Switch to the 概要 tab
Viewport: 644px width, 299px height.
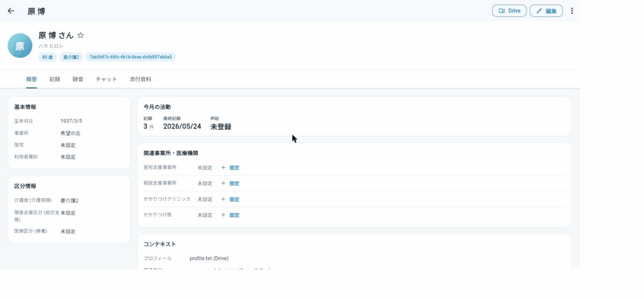pos(32,79)
